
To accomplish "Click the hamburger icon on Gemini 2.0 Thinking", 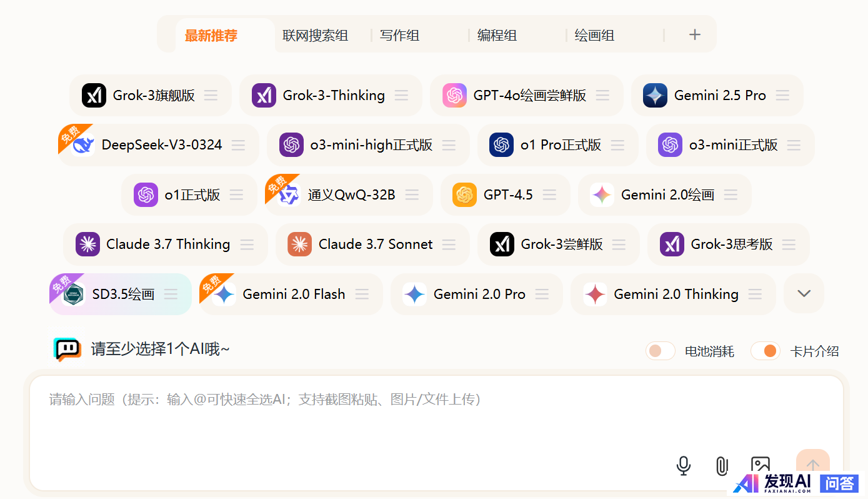I will (x=755, y=294).
